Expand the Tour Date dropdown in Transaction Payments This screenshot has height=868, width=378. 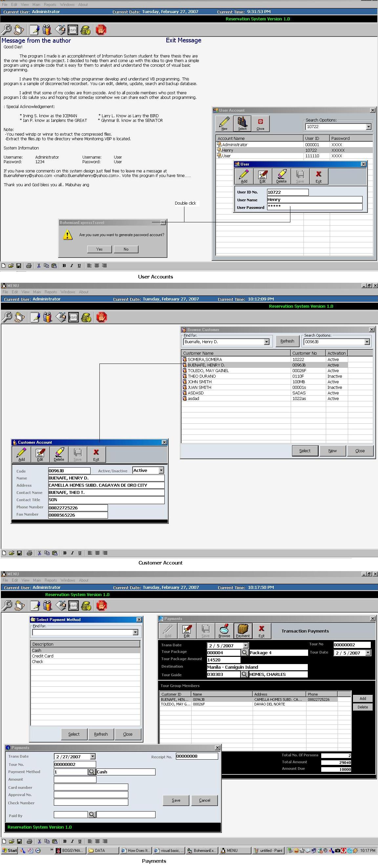click(x=368, y=653)
